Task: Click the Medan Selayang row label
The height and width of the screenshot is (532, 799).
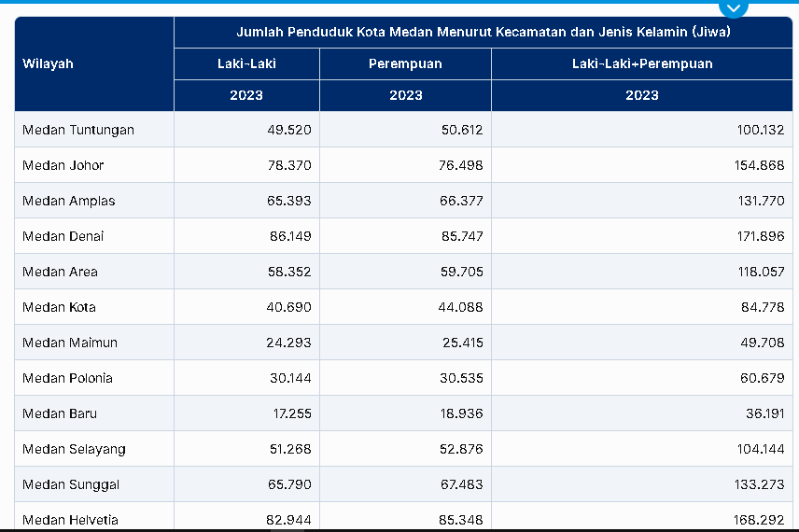Action: point(74,449)
